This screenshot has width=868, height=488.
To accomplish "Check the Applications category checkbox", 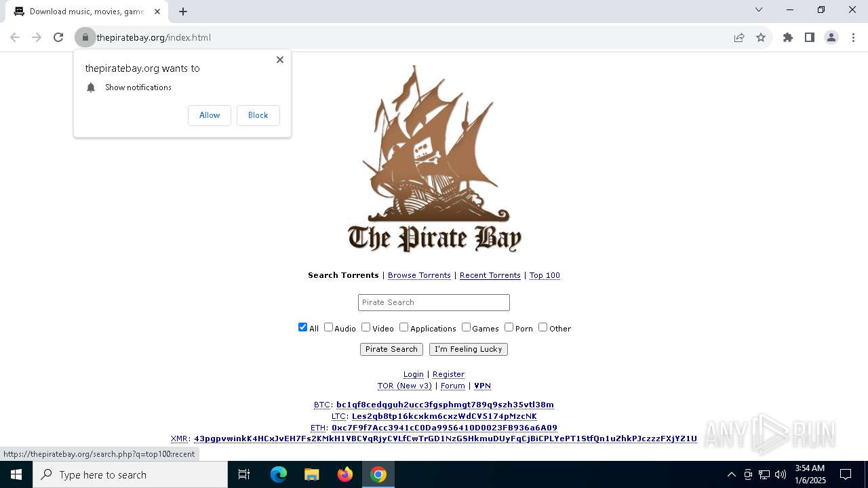I will tap(404, 327).
